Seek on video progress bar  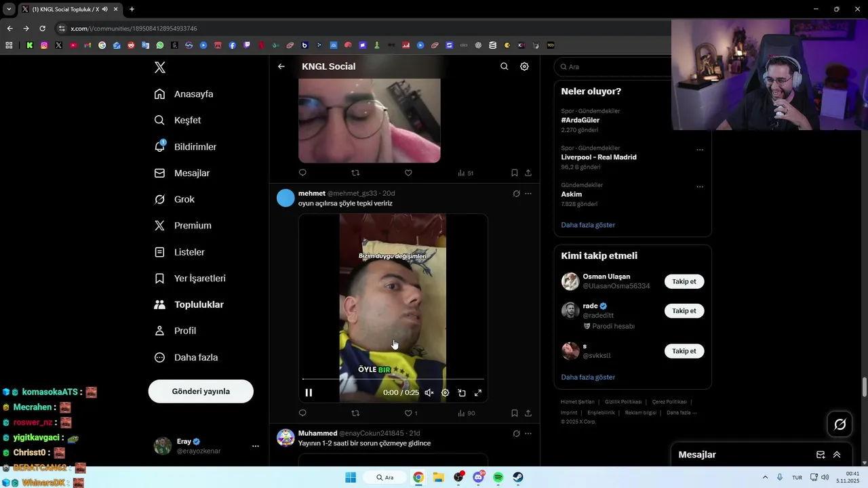(393, 379)
